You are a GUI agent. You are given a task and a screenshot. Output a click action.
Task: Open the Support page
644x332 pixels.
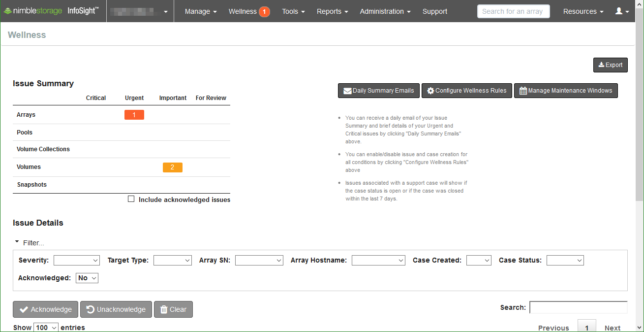pos(435,11)
